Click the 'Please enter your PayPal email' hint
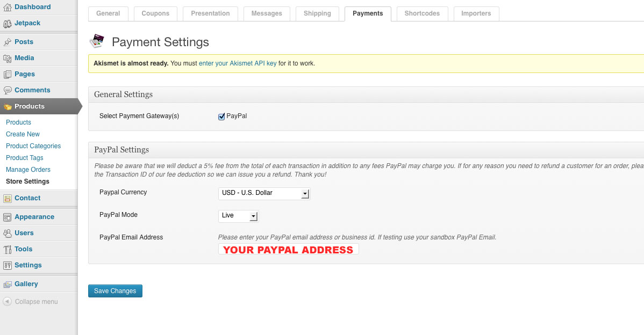The image size is (644, 335). [x=357, y=237]
